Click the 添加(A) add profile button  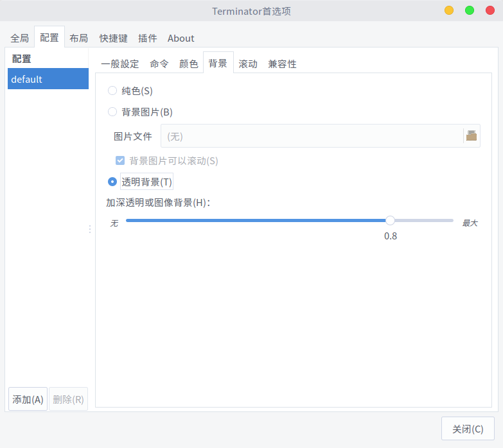click(28, 399)
